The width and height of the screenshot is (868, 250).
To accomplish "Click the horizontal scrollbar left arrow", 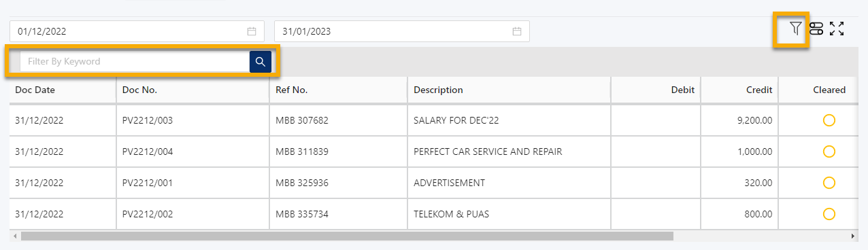I will (x=14, y=236).
